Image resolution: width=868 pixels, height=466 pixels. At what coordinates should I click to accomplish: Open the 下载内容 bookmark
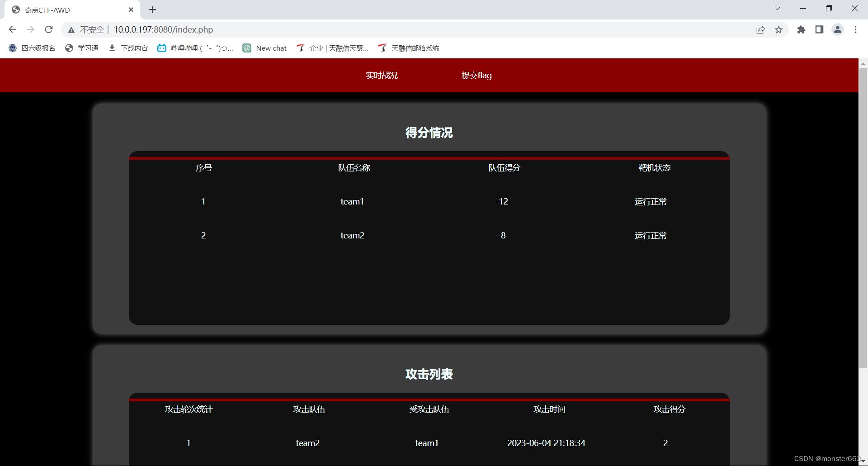(128, 48)
